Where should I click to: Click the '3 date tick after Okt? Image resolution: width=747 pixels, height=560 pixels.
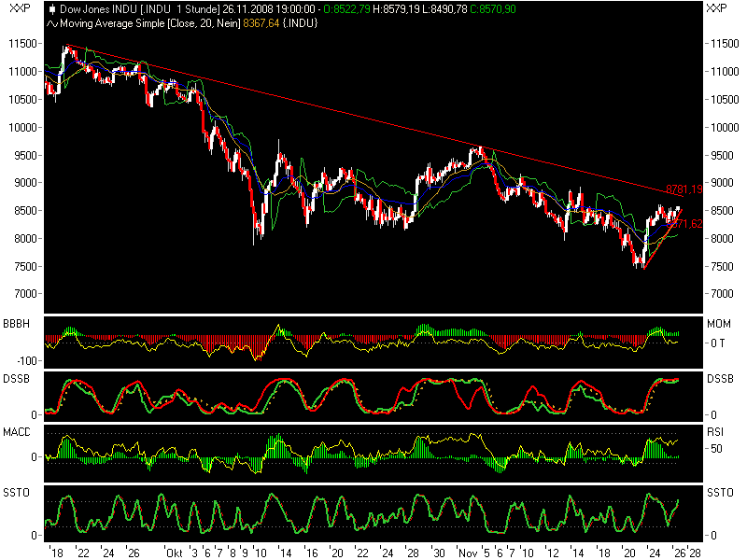(194, 553)
